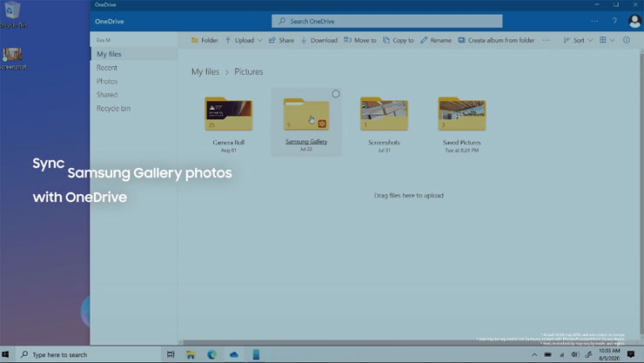Open OneDrive app from taskbar
The width and height of the screenshot is (644, 363).
click(x=234, y=354)
